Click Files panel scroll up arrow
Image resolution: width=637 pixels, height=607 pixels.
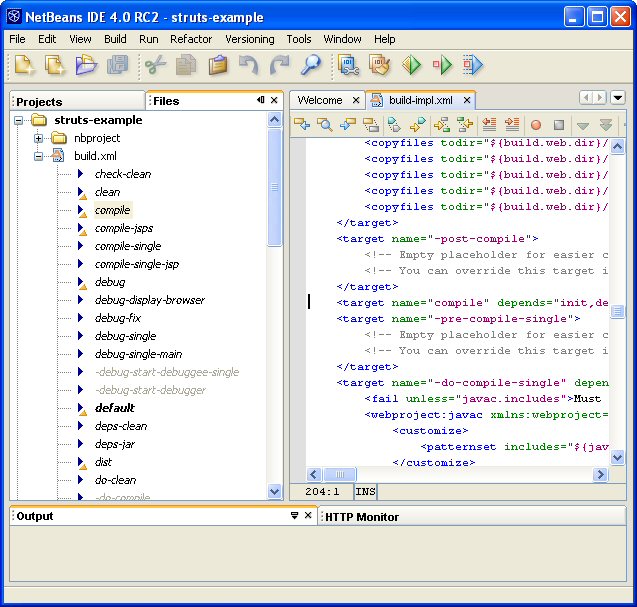click(275, 120)
